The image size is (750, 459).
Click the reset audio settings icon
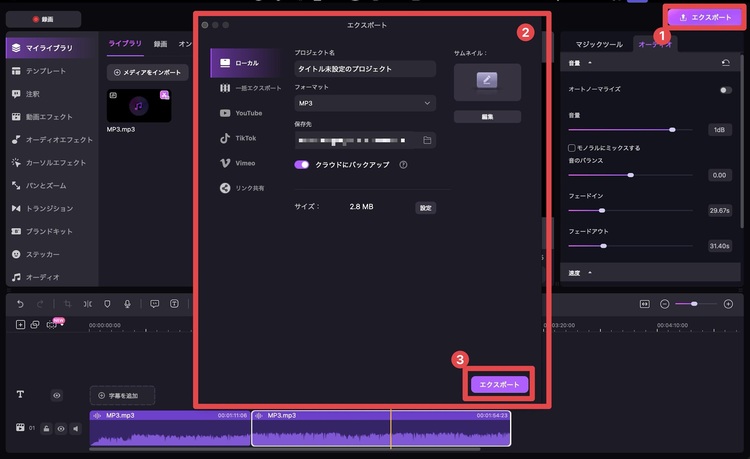[x=726, y=63]
